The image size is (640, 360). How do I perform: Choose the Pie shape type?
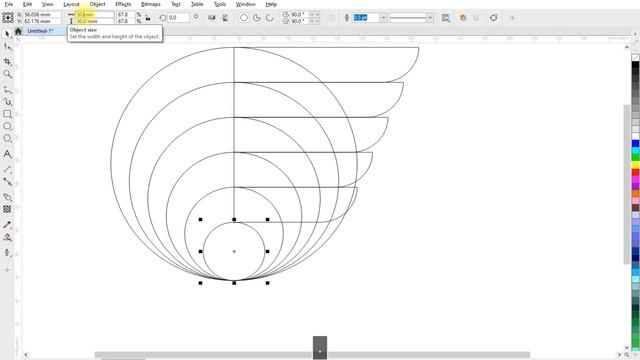(257, 18)
